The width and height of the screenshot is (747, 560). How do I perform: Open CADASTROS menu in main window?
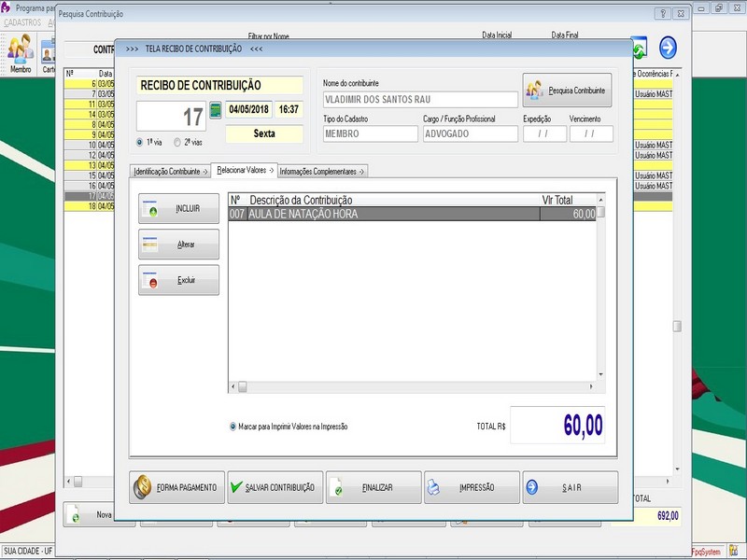click(x=22, y=22)
